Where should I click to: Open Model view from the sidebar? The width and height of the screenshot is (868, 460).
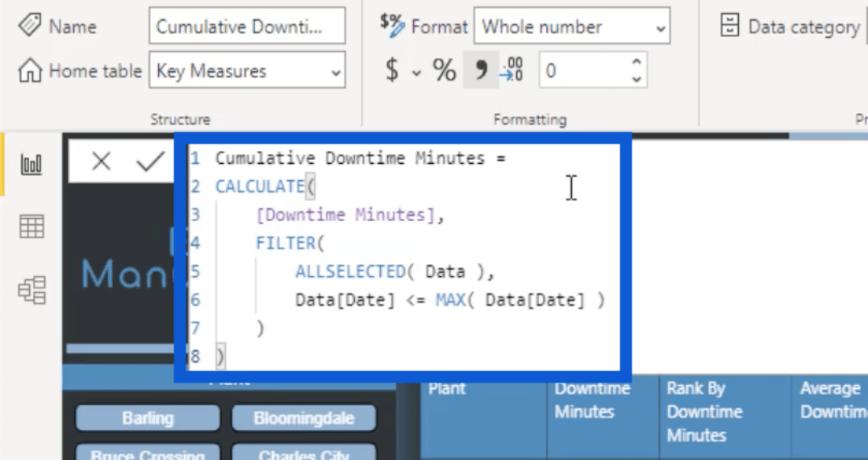coord(31,290)
